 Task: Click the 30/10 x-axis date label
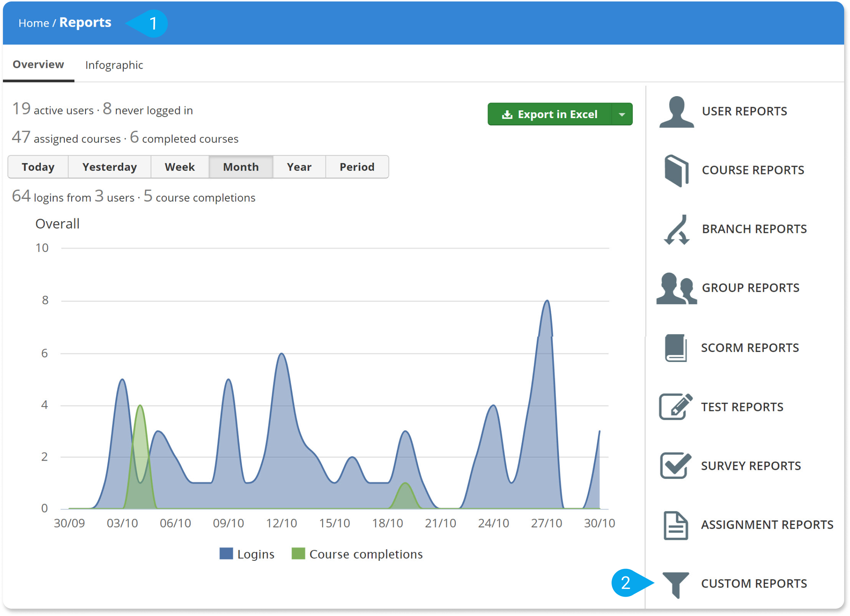(x=600, y=523)
